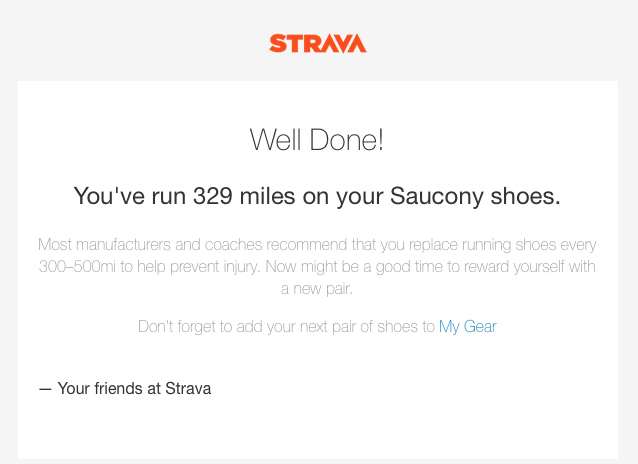Click the prevent injury phrase
The image size is (638, 464).
click(214, 267)
